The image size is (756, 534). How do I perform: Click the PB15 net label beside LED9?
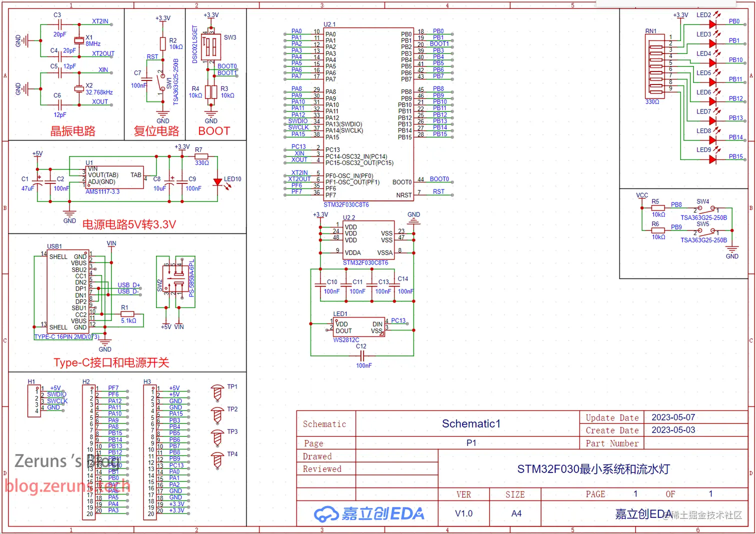(736, 156)
